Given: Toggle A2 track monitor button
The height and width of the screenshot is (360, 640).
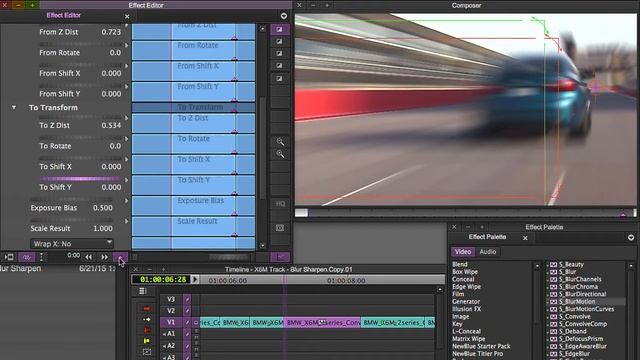Looking at the screenshot, I should pyautogui.click(x=187, y=345).
